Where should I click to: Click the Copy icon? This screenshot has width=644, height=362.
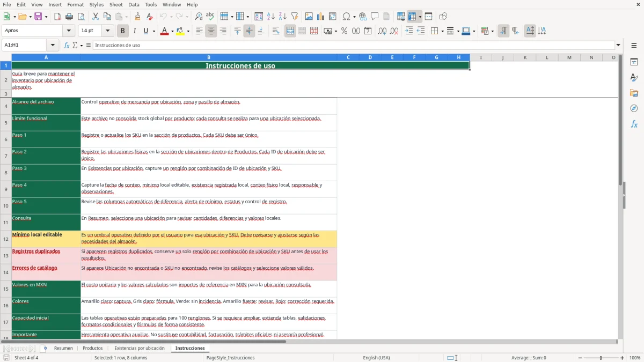107,17
